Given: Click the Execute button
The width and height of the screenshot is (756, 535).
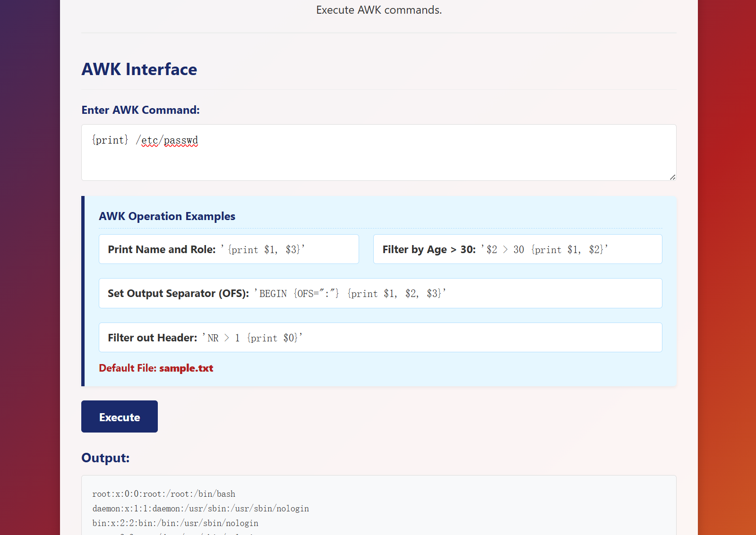Looking at the screenshot, I should (120, 416).
